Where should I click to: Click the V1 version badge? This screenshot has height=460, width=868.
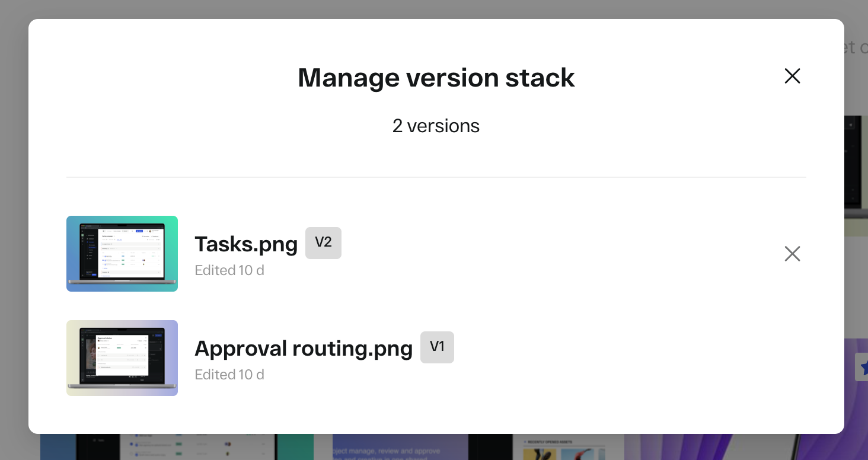437,347
